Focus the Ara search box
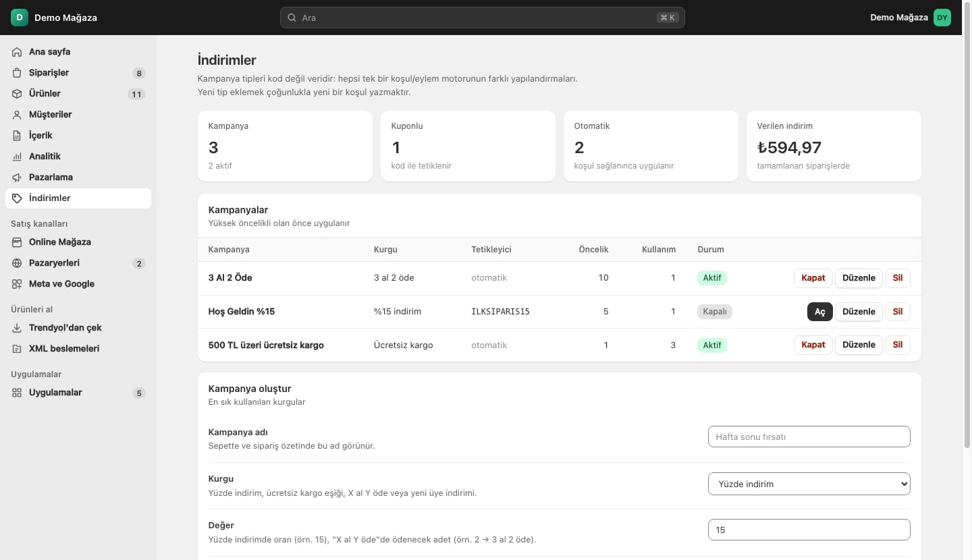 coord(483,18)
